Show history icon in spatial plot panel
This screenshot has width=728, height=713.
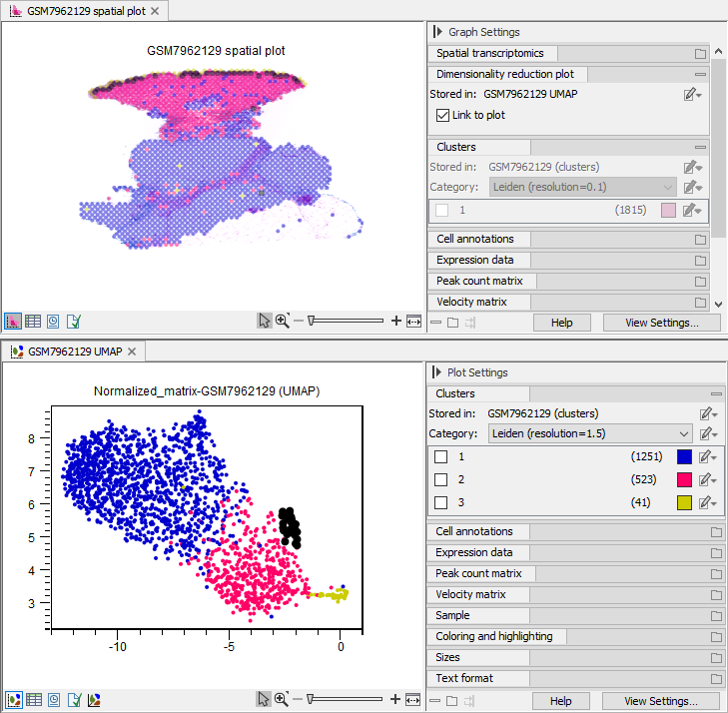click(x=53, y=321)
